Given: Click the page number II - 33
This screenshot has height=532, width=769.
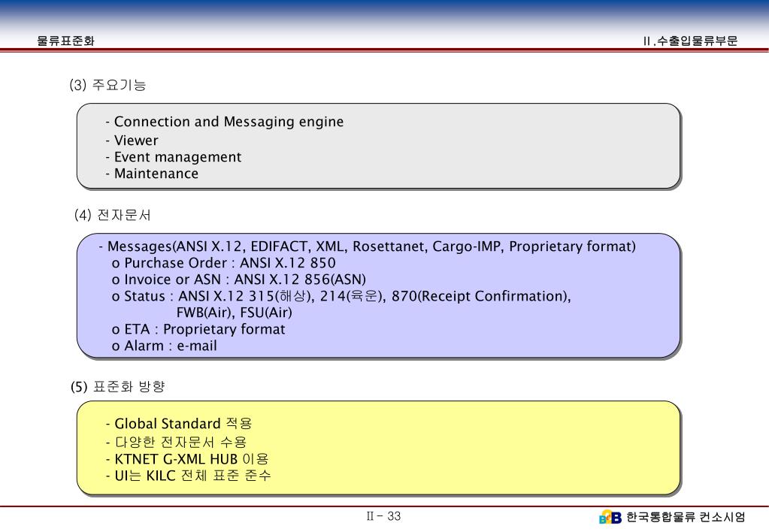Looking at the screenshot, I should pos(383,516).
